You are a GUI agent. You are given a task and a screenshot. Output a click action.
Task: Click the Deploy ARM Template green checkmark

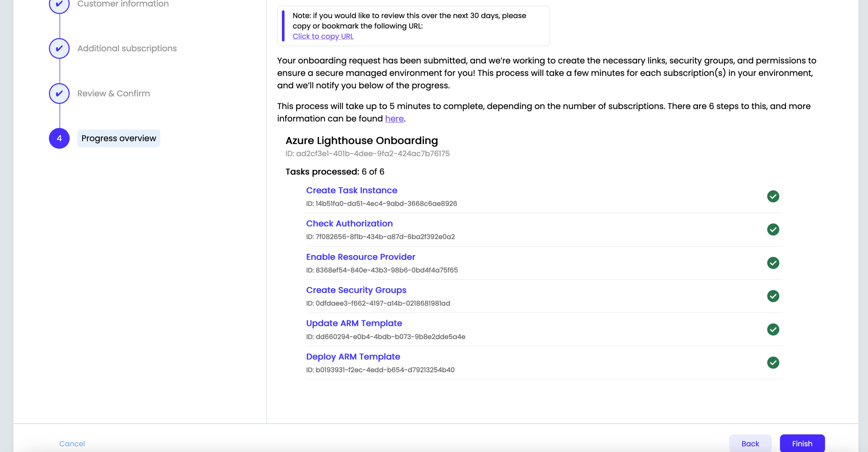(x=773, y=363)
